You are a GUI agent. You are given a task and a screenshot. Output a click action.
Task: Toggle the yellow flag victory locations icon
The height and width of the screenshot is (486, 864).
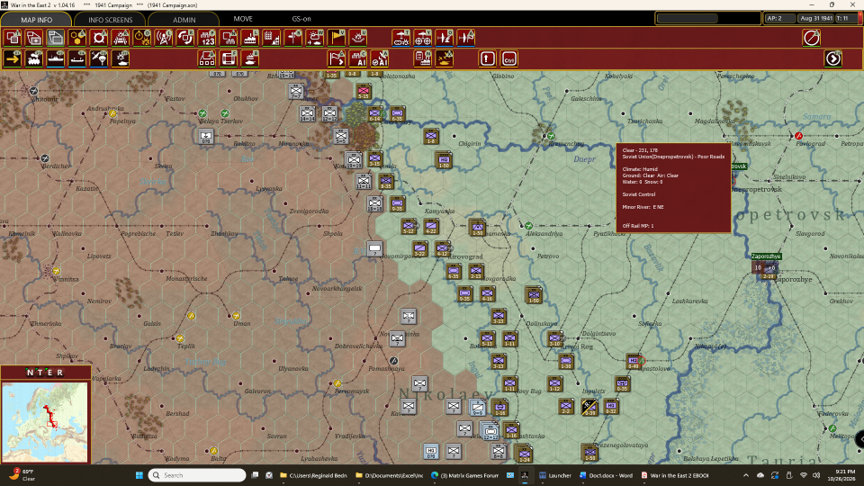[337, 38]
